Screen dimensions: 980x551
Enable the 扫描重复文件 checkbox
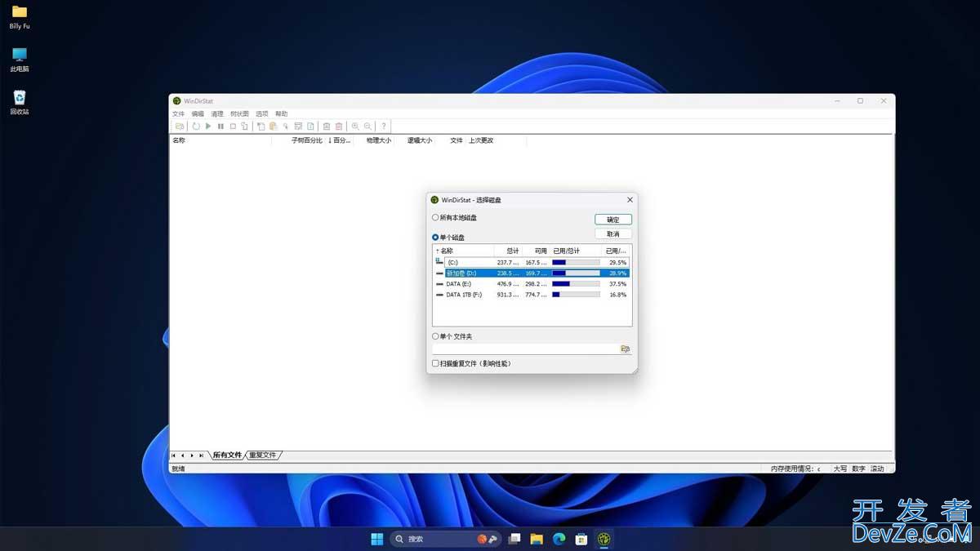coord(435,363)
